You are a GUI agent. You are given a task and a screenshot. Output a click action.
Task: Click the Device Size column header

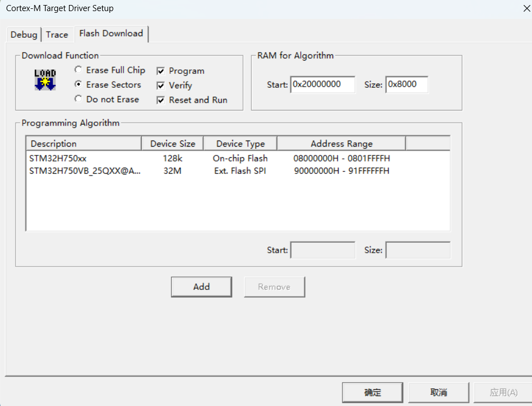click(172, 144)
